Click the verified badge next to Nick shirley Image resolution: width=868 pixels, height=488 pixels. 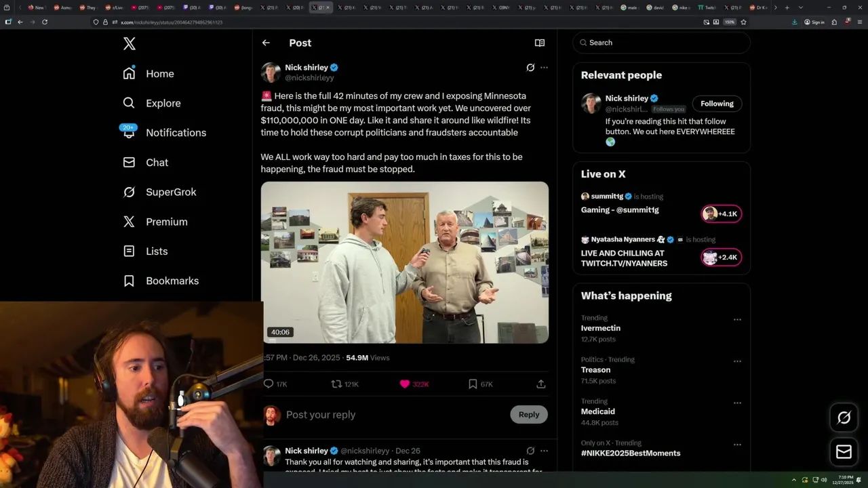[x=334, y=68]
